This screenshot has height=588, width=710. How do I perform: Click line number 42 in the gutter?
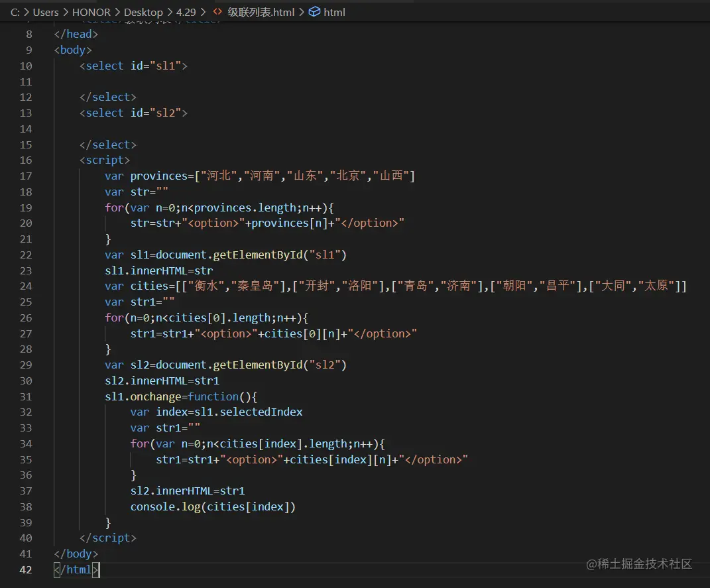pyautogui.click(x=26, y=570)
